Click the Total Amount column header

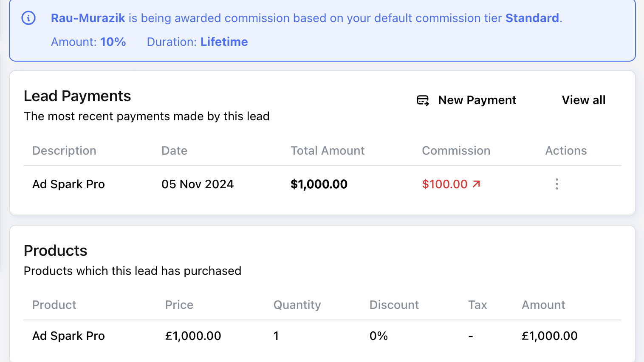(327, 151)
